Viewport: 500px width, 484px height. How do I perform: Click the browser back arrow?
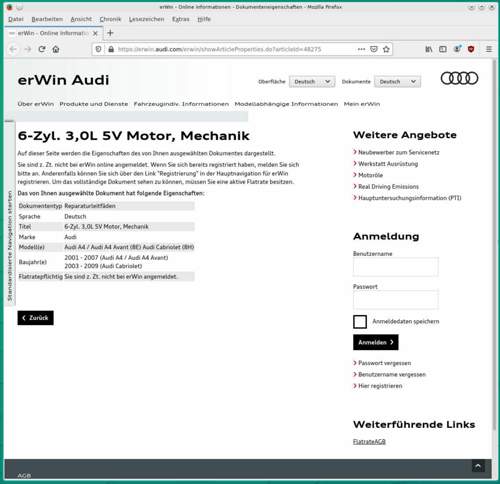point(13,49)
